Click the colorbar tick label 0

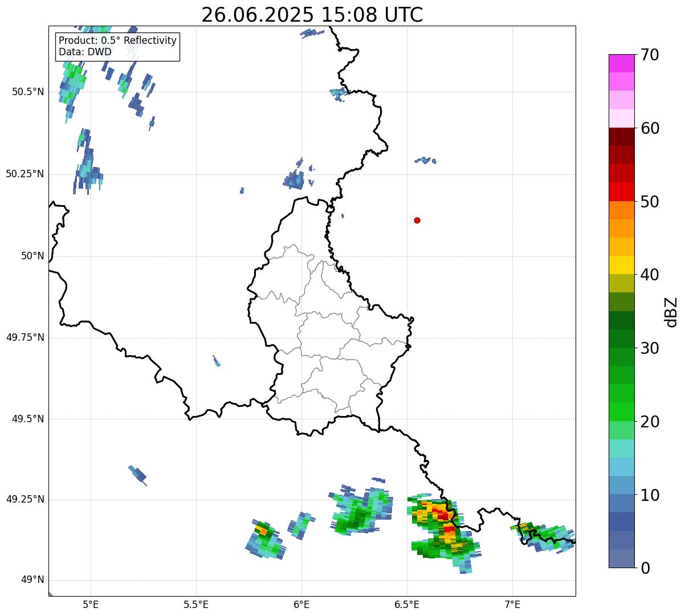click(x=645, y=568)
